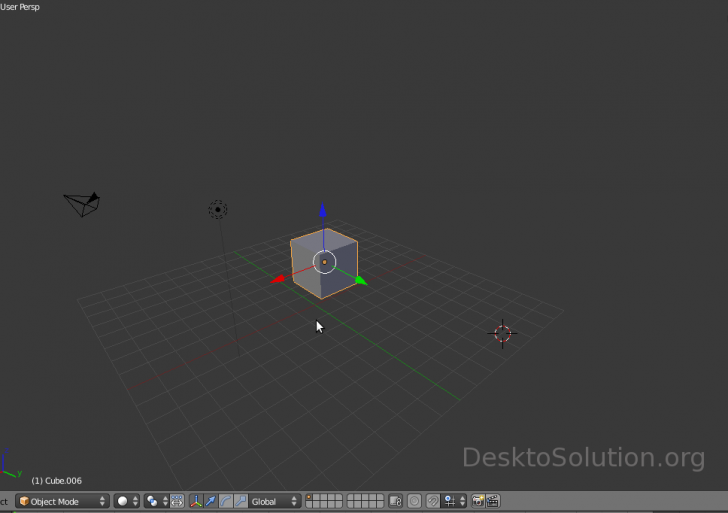Screen dimensions: 728x513
Task: Enable the rotate manipulator arc icon
Action: [226, 501]
